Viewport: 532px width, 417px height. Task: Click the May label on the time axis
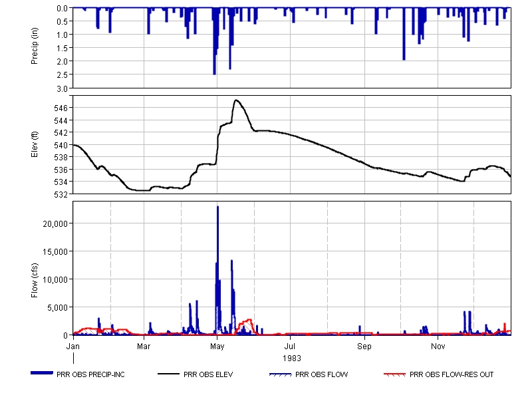click(217, 347)
